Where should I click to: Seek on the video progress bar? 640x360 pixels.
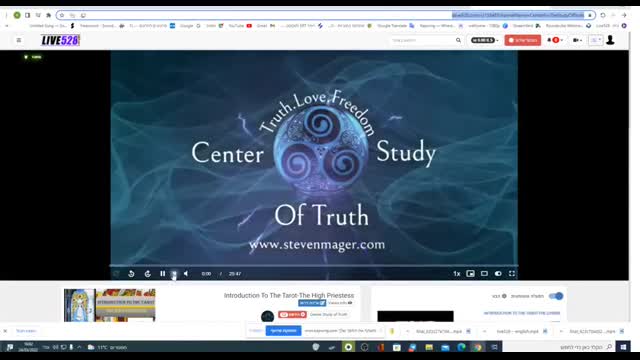(x=314, y=266)
